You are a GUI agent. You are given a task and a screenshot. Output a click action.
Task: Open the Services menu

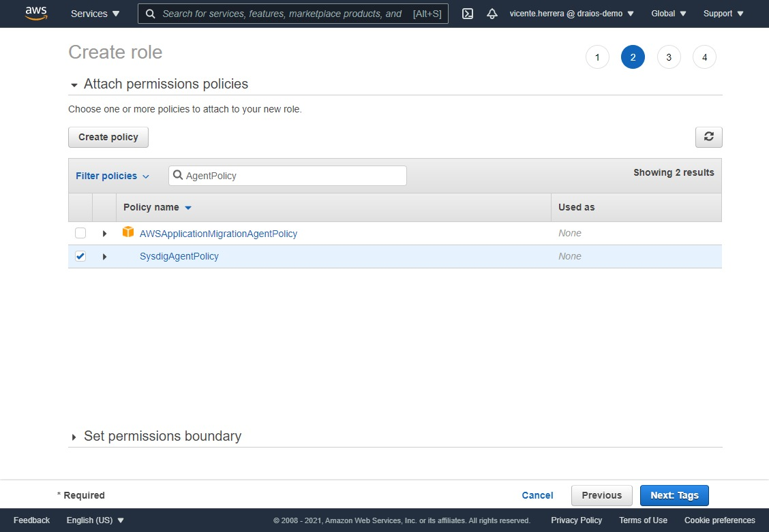coord(94,14)
